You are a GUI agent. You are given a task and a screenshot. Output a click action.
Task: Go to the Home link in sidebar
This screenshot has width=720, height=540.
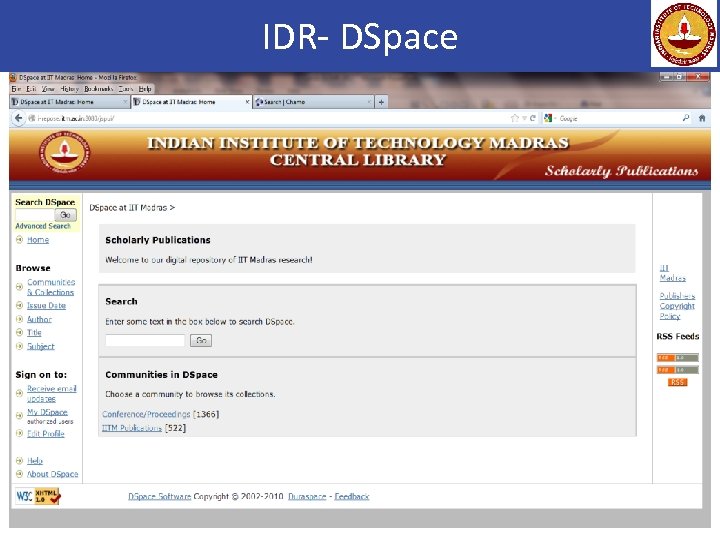38,240
